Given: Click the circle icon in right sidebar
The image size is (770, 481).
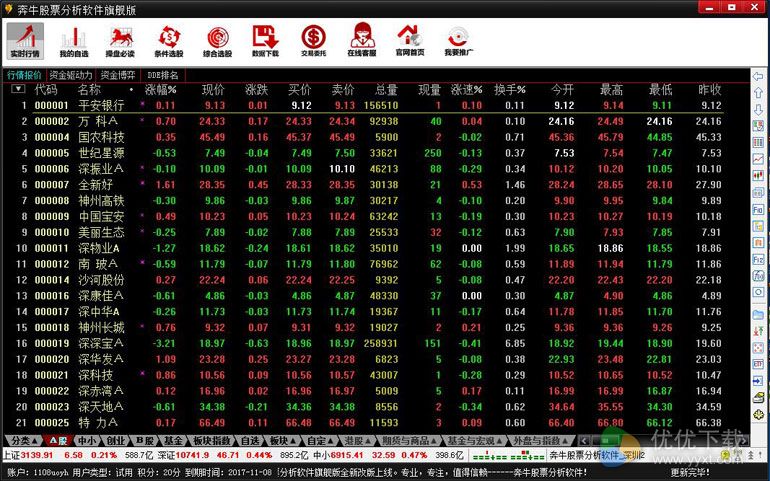Looking at the screenshot, I should [758, 292].
